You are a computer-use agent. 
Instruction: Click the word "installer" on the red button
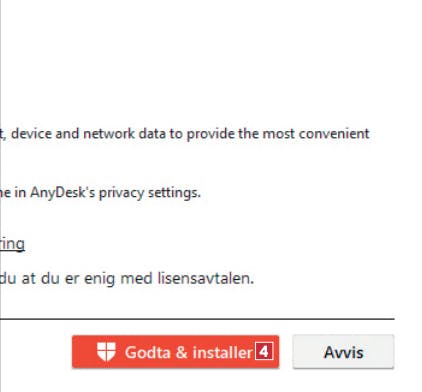(x=222, y=352)
